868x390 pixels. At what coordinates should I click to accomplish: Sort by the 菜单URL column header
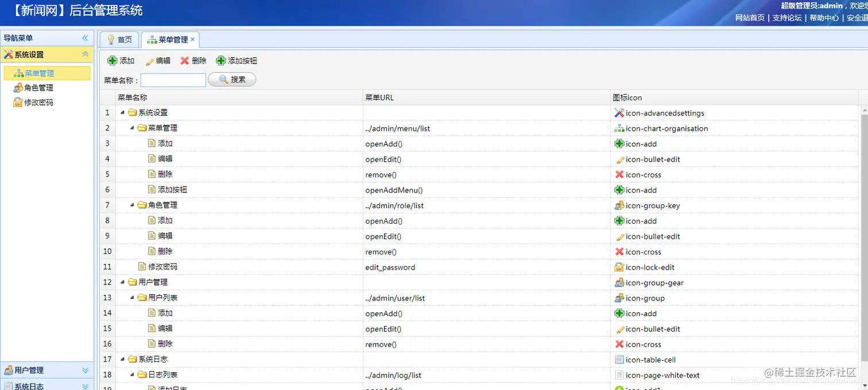pyautogui.click(x=487, y=97)
